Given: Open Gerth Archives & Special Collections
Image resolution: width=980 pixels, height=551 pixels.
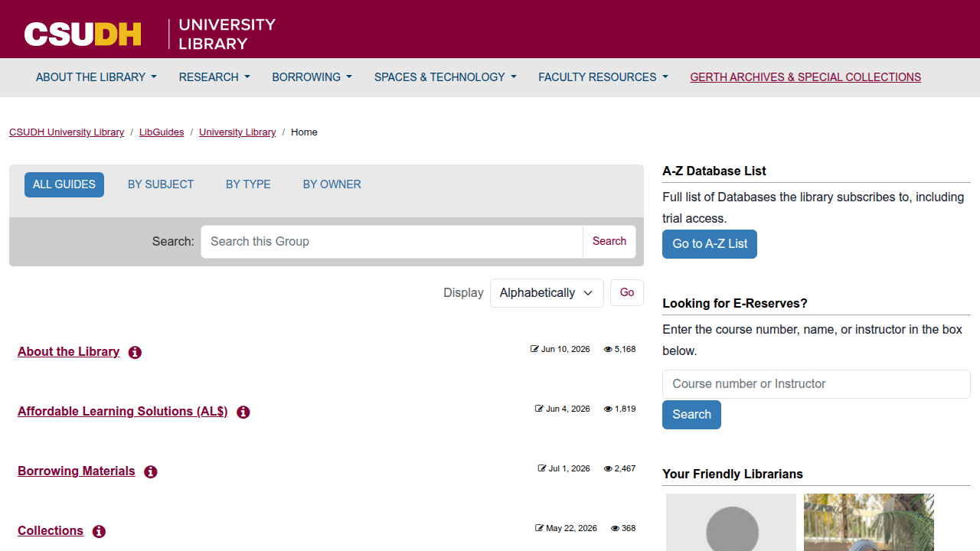Looking at the screenshot, I should (x=805, y=77).
